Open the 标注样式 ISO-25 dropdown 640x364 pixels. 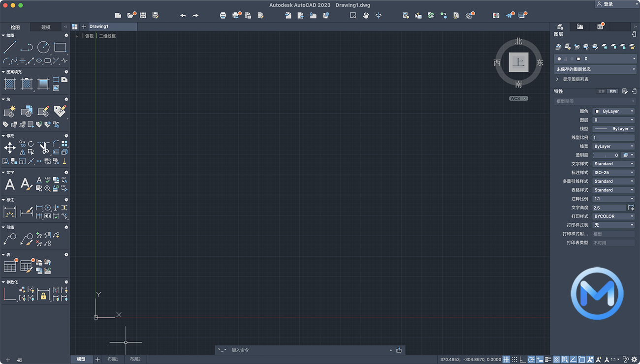pos(613,173)
